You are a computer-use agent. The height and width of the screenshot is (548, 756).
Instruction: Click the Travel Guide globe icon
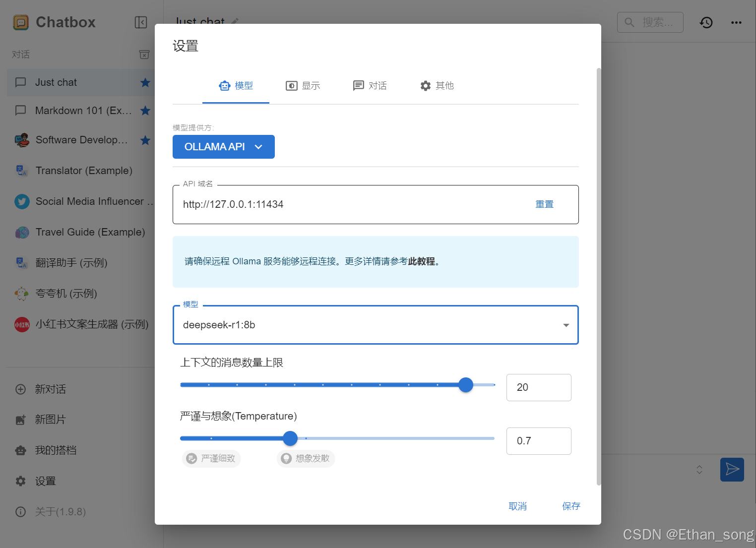click(x=22, y=232)
